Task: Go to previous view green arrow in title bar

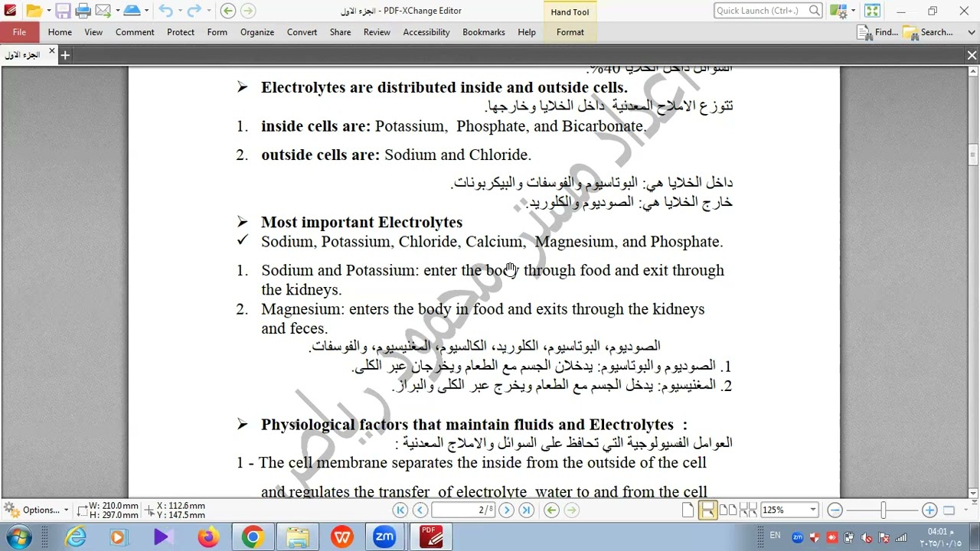Action: pyautogui.click(x=227, y=11)
